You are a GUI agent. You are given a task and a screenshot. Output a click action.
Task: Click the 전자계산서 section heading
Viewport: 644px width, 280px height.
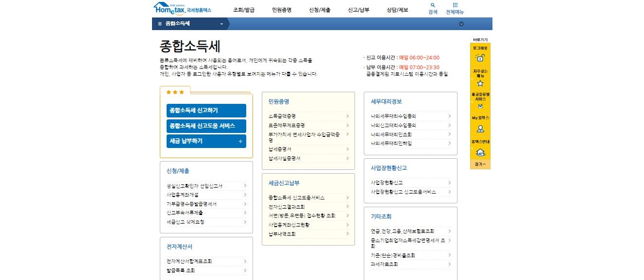coord(179,247)
